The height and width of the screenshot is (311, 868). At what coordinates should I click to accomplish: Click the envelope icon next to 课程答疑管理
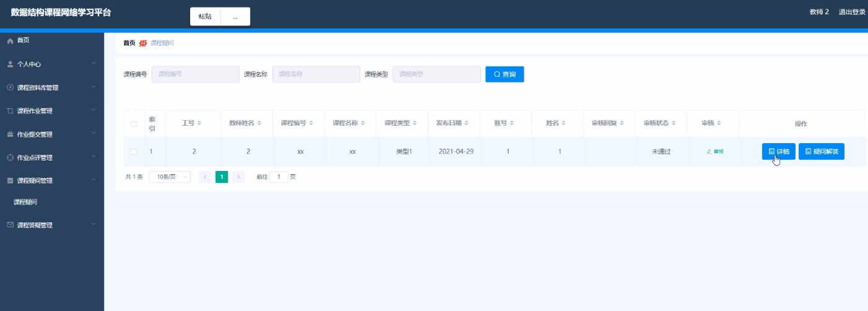pyautogui.click(x=10, y=225)
